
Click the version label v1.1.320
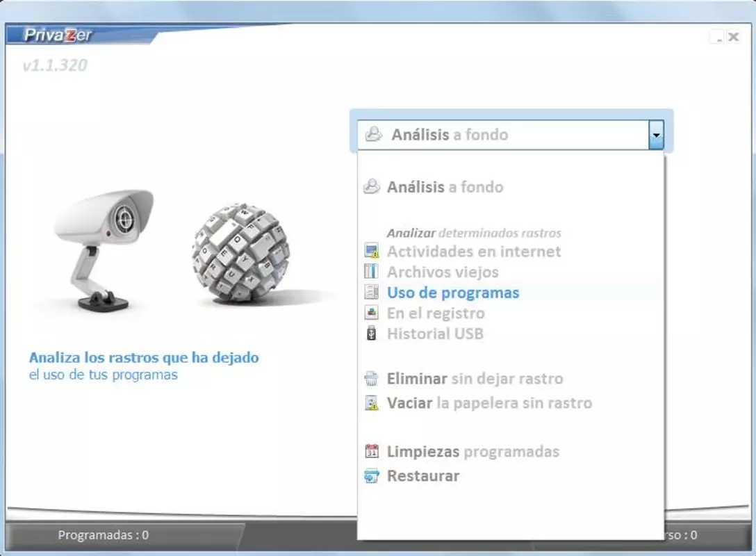point(55,65)
